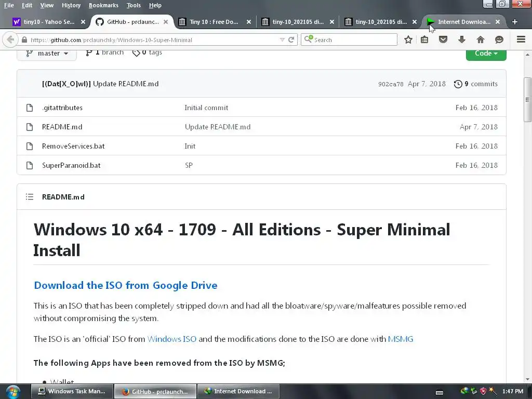Open the History menu
This screenshot has width=532, height=399.
point(71,5)
